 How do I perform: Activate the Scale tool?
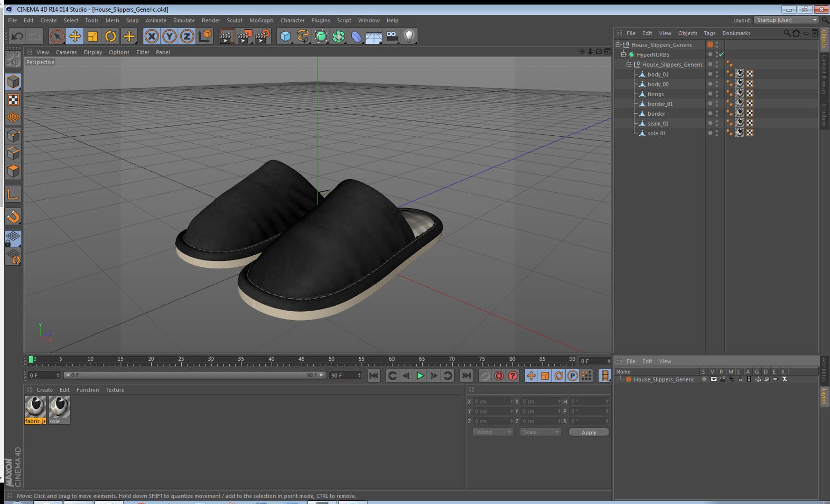pyautogui.click(x=92, y=36)
